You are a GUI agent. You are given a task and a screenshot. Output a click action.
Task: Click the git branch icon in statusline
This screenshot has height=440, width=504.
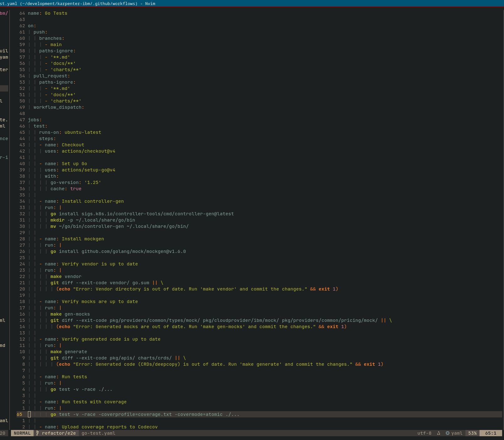tap(38, 433)
